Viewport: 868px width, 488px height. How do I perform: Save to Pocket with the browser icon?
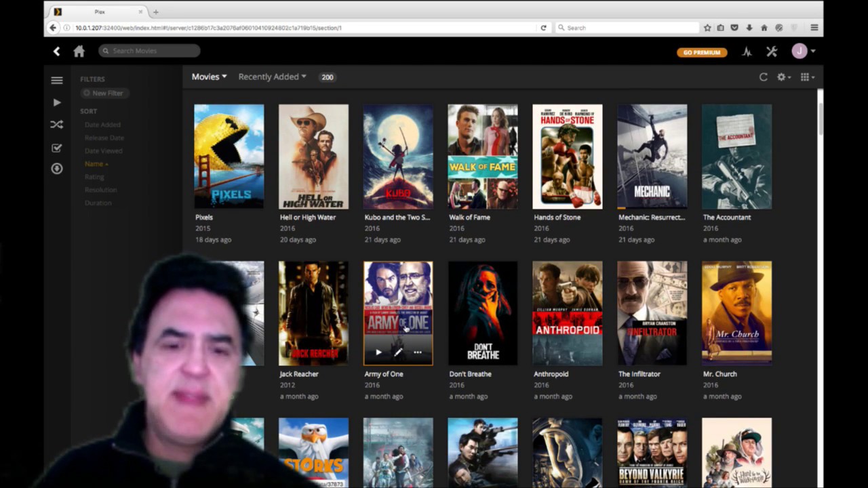coord(735,28)
